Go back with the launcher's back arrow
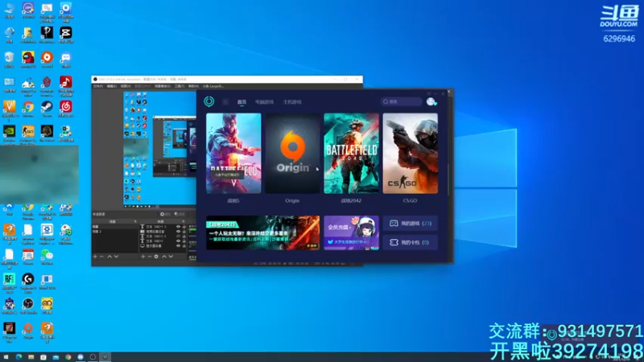The height and width of the screenshot is (362, 644). click(x=225, y=102)
